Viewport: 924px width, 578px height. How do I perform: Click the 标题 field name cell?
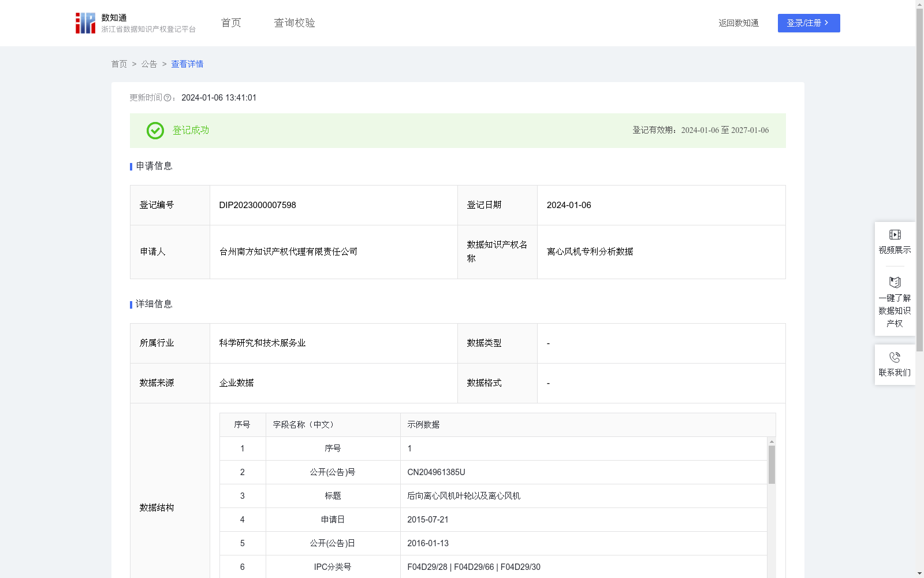333,496
